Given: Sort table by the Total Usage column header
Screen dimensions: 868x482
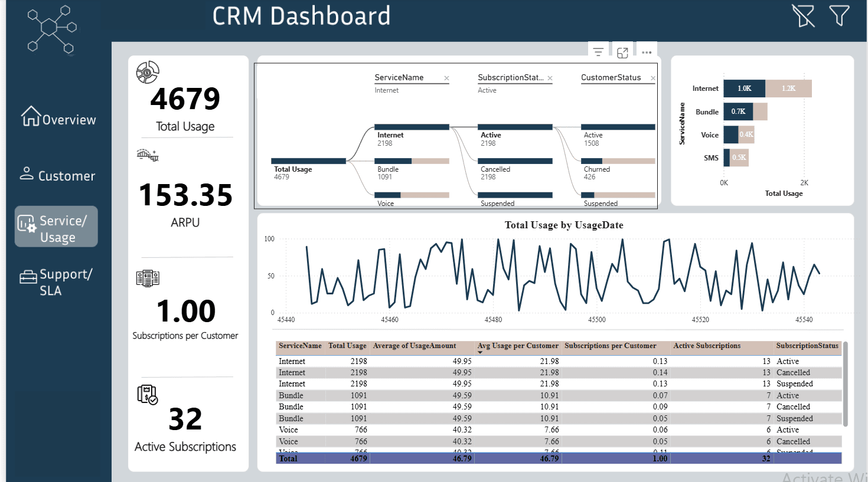Looking at the screenshot, I should click(x=347, y=346).
